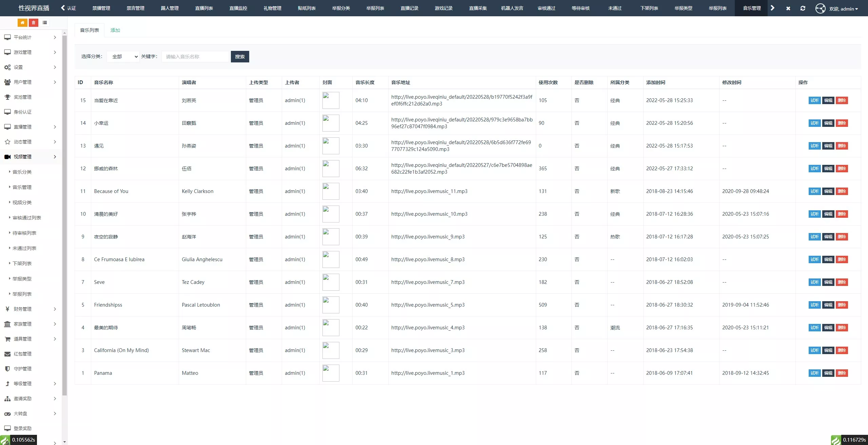868x445 pixels.
Task: Click the red trash icon button
Action: point(34,23)
